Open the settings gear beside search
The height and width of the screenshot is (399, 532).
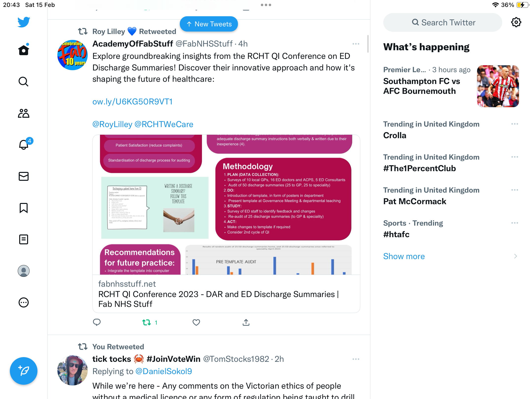click(x=516, y=22)
